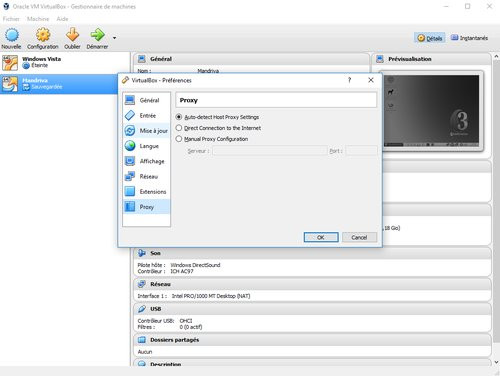Switch to Détails view button

pos(430,38)
